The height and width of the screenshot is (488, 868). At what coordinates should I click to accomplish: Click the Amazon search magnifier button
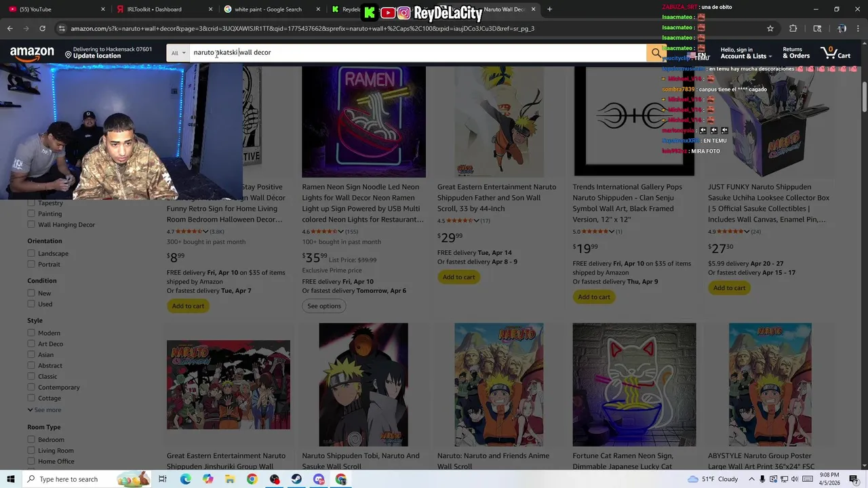[x=655, y=53]
